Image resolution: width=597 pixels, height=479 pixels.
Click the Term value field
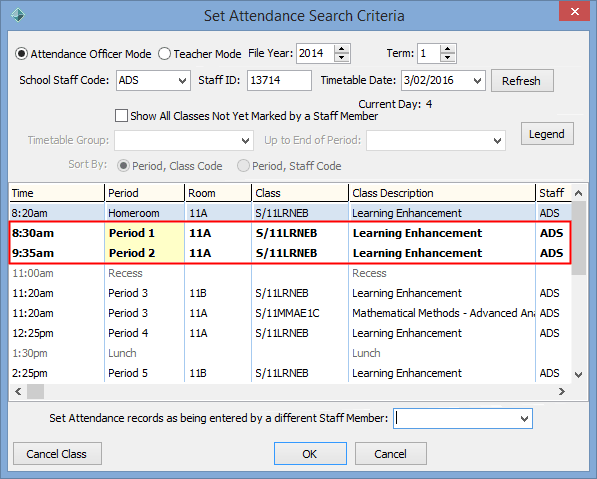(x=429, y=53)
